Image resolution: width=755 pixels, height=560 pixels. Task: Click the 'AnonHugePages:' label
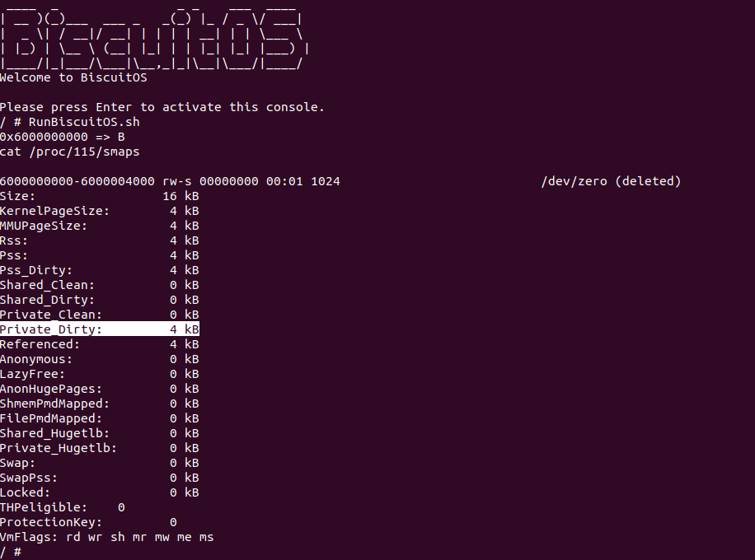(x=51, y=389)
